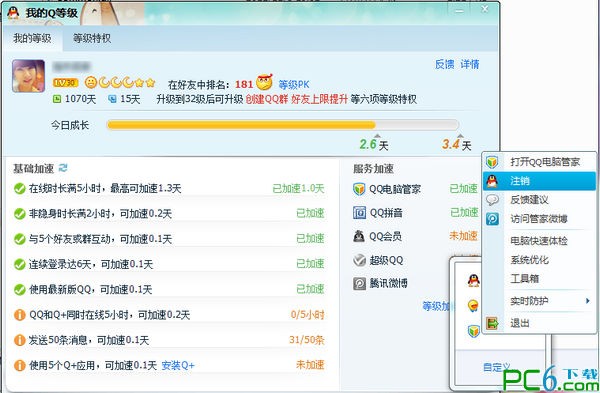600x393 pixels.
Task: Click the LV30 level badge
Action: [65, 83]
